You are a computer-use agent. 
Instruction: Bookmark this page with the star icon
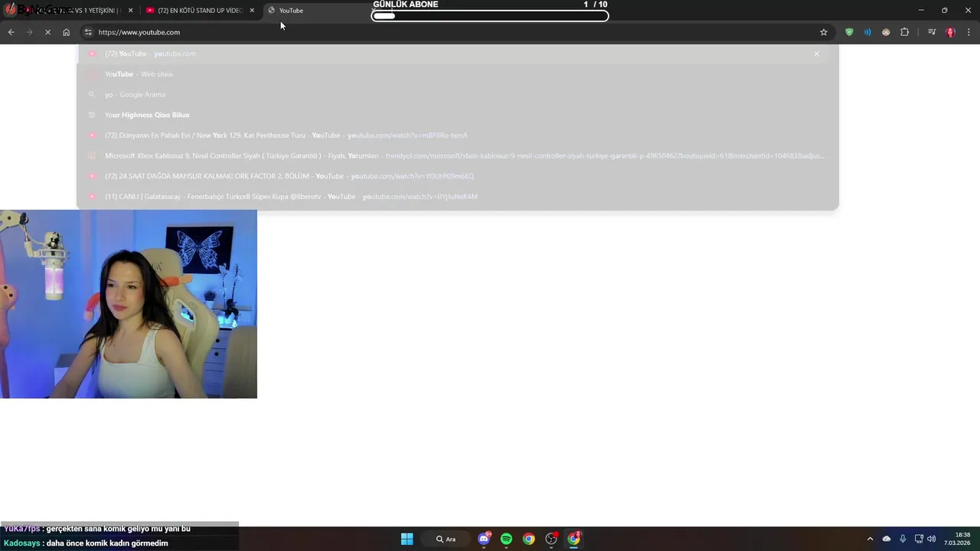tap(824, 32)
